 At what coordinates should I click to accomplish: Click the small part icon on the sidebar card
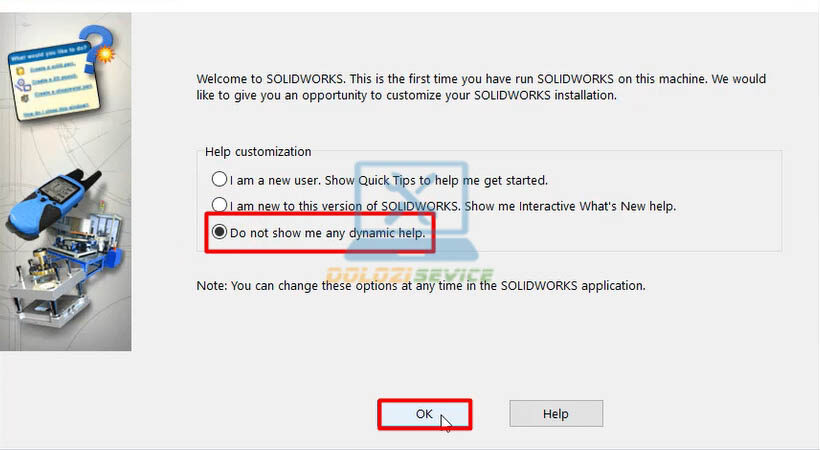point(20,71)
